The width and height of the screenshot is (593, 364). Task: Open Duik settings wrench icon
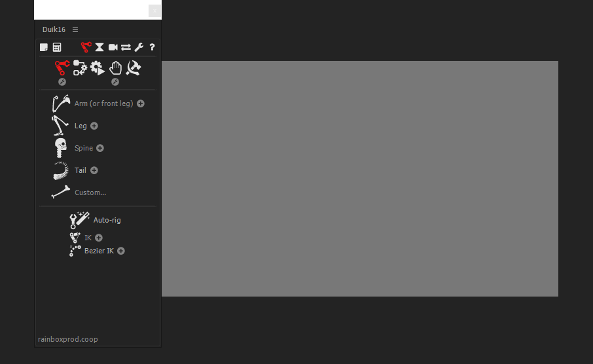point(139,47)
